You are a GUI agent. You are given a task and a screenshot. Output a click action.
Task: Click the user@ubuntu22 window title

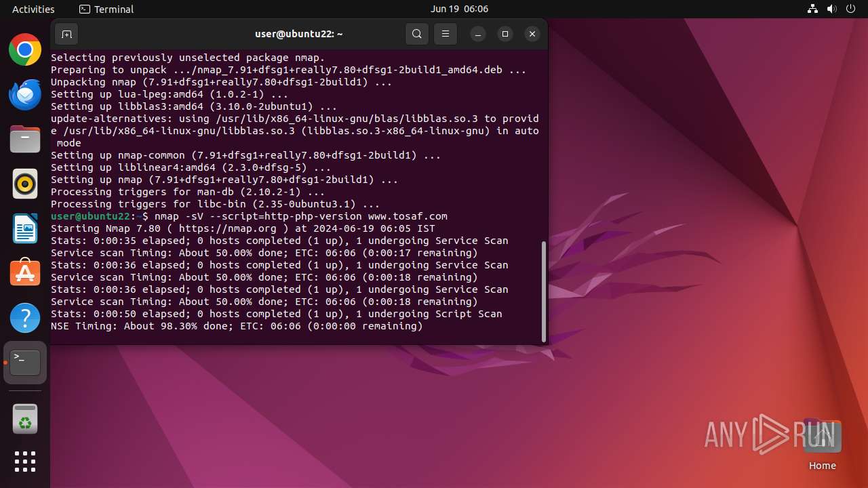299,34
